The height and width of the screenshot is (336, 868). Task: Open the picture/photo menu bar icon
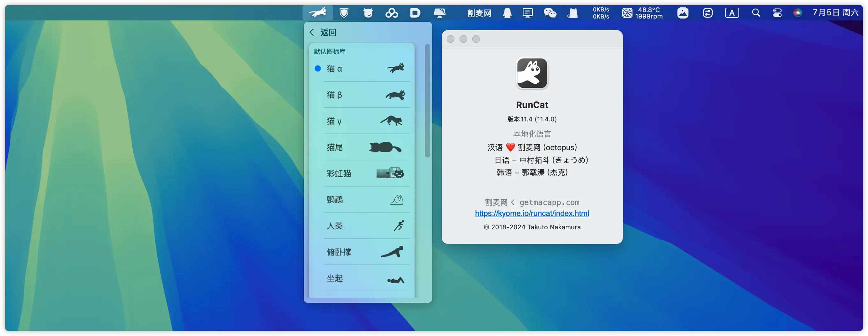tap(683, 13)
